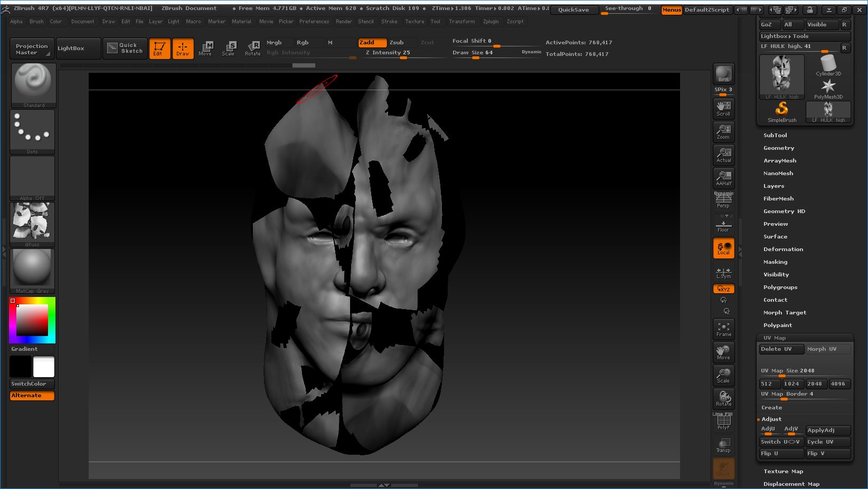Click the Move view icon in right shelf
868x489 pixels.
pyautogui.click(x=723, y=352)
